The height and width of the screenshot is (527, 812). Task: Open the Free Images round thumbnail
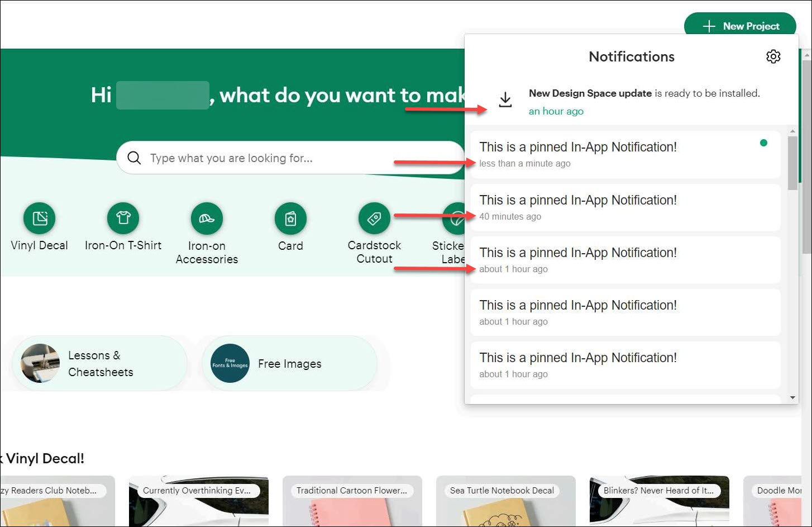point(230,363)
